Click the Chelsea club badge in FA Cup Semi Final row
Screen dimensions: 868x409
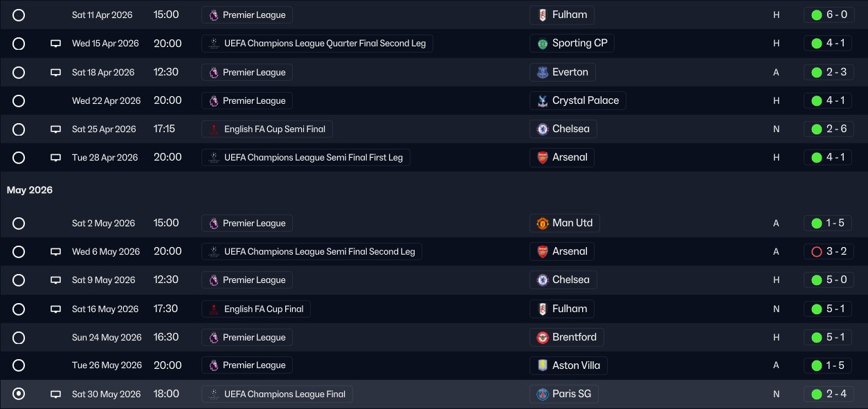click(543, 129)
